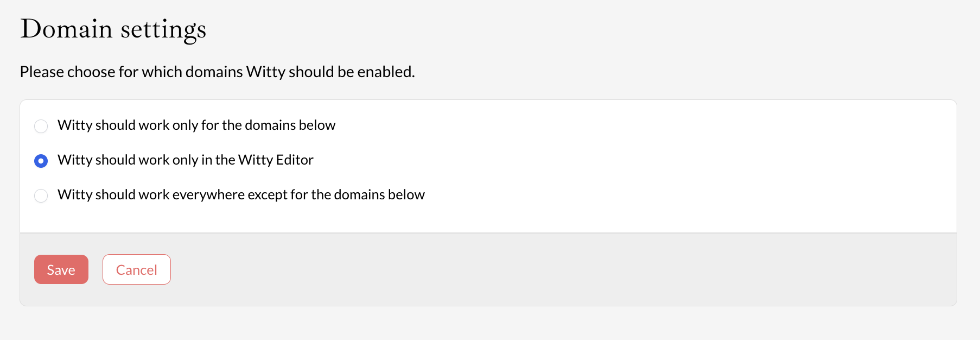Choose the 'everywhere except for the domains below' radio
The width and height of the screenshot is (980, 340).
click(41, 196)
